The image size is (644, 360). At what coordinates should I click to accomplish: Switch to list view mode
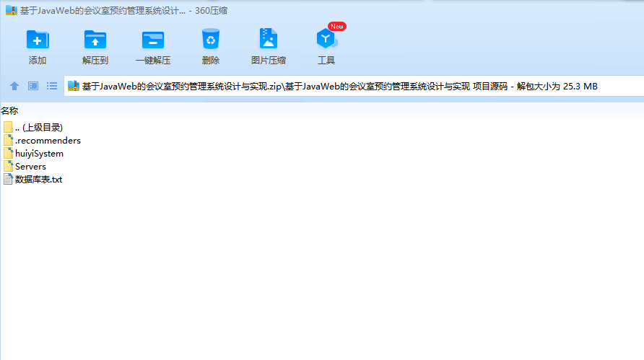point(52,86)
